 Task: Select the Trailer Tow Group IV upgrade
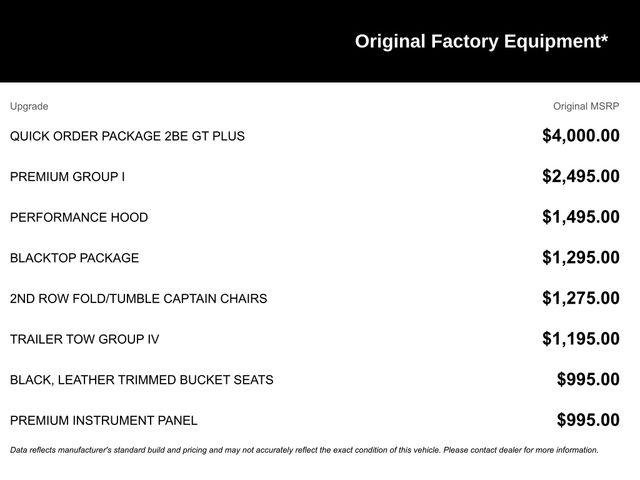pyautogui.click(x=84, y=339)
